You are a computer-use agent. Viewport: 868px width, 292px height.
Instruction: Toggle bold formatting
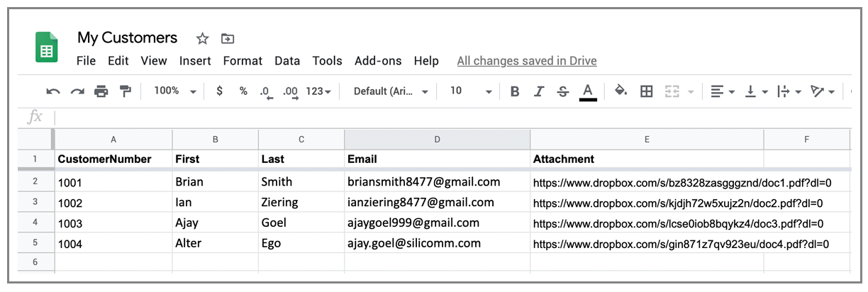[515, 91]
